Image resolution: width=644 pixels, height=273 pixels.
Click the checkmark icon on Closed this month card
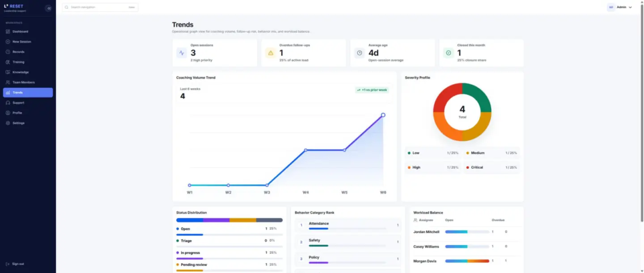click(448, 53)
